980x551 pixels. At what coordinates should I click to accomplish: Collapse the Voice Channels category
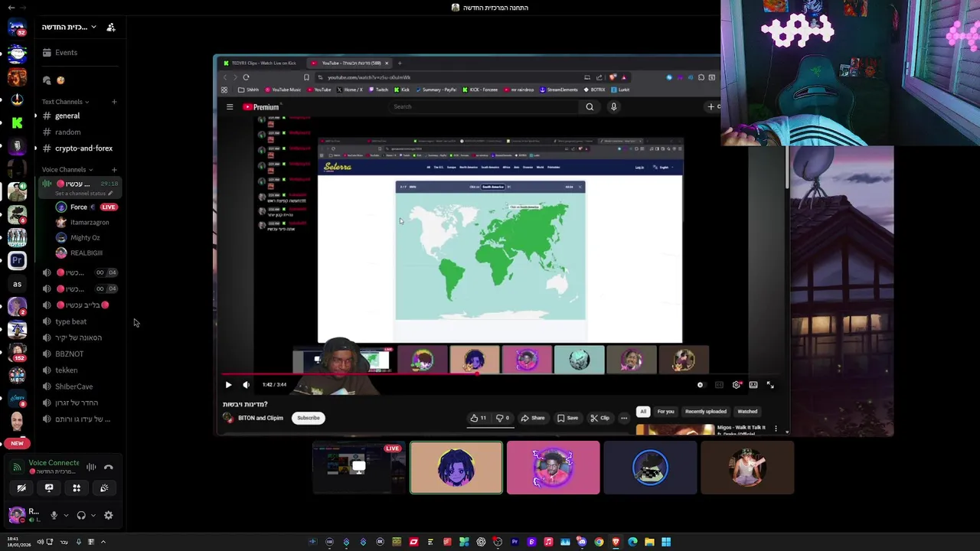[67, 169]
